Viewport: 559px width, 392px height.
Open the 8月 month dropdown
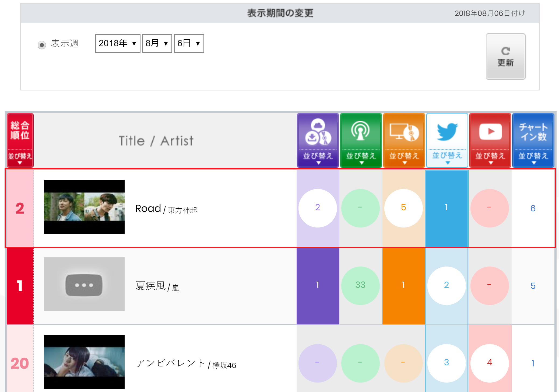(157, 43)
